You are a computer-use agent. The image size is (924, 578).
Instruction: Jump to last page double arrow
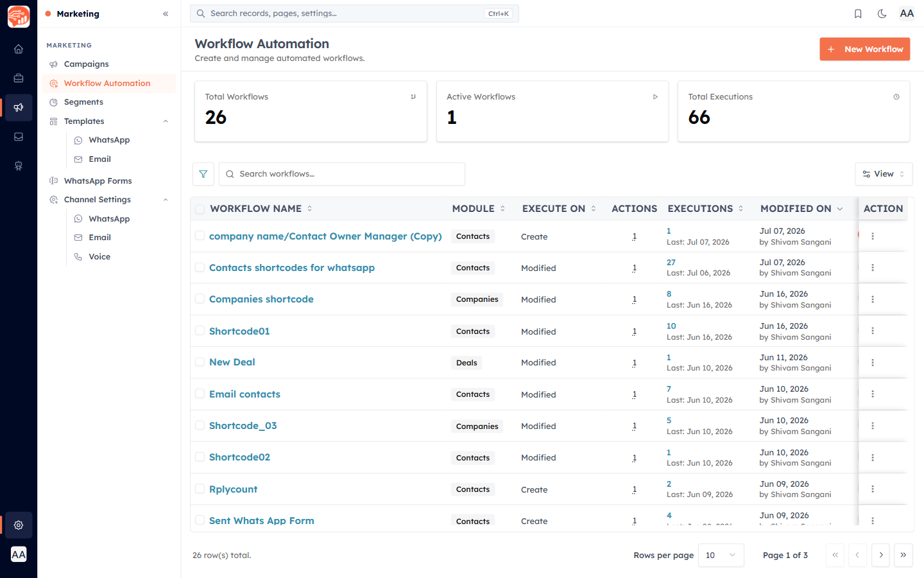click(903, 555)
